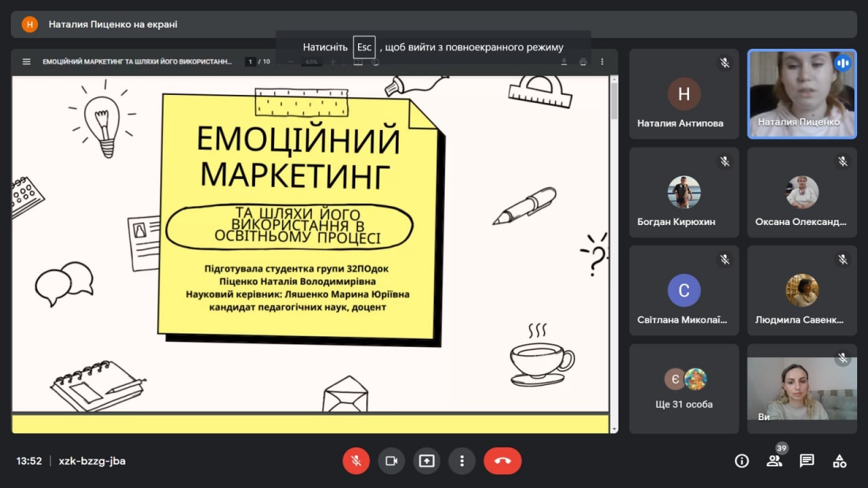Click the PDF print icon
The width and height of the screenshot is (868, 488).
[x=583, y=62]
